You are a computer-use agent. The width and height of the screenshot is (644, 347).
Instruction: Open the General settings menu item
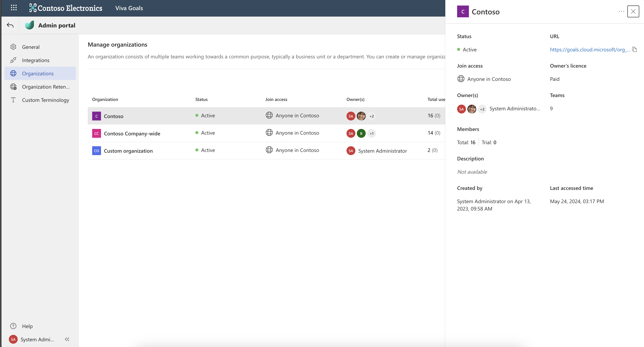(x=31, y=47)
